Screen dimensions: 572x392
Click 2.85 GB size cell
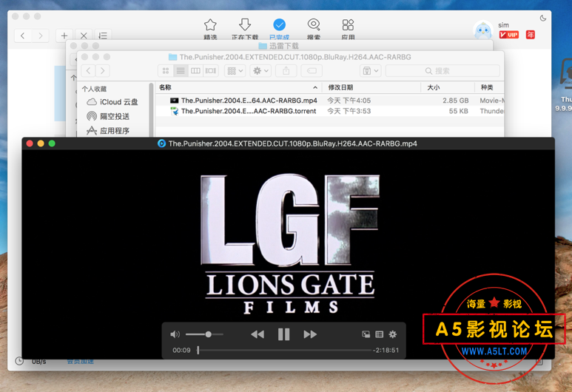click(x=455, y=101)
